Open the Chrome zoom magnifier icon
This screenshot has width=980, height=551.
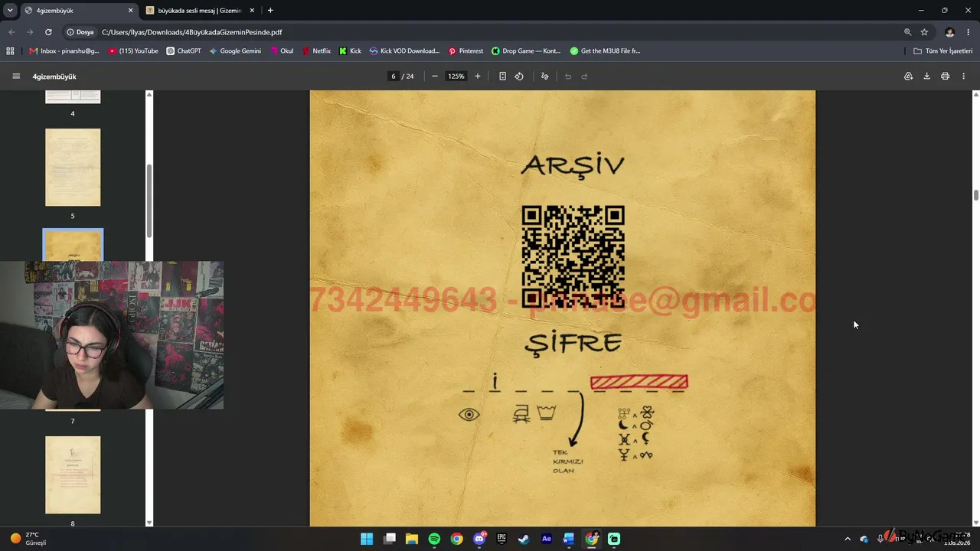907,32
